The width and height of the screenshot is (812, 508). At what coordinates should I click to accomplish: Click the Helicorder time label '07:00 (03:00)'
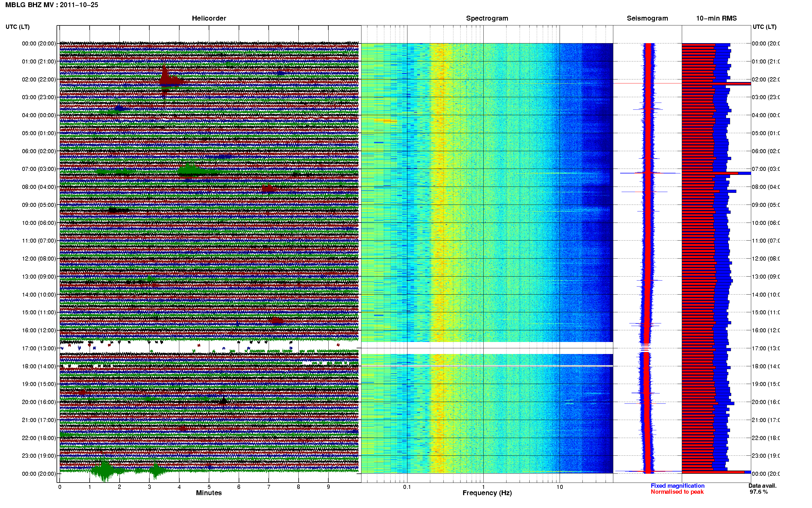pos(39,169)
